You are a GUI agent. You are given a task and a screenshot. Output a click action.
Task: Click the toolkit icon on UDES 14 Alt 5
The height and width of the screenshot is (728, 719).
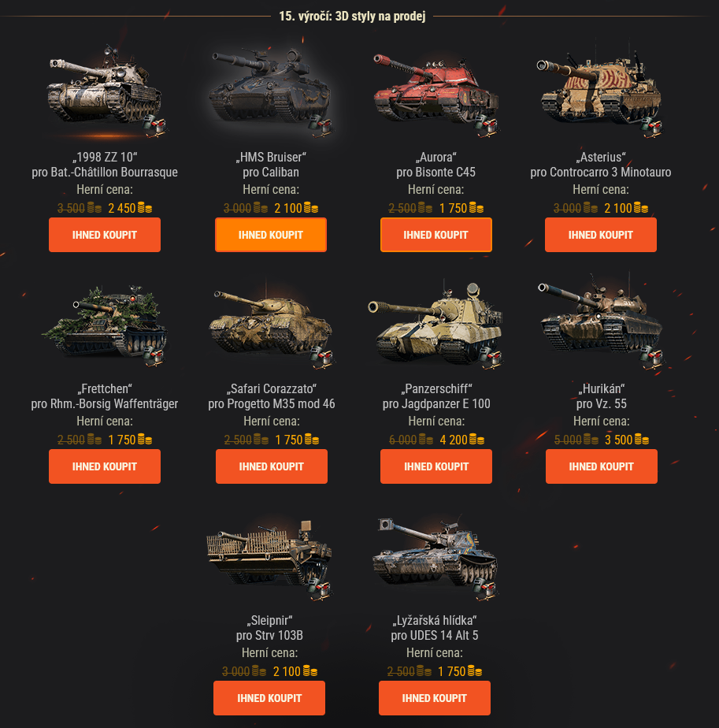click(484, 589)
